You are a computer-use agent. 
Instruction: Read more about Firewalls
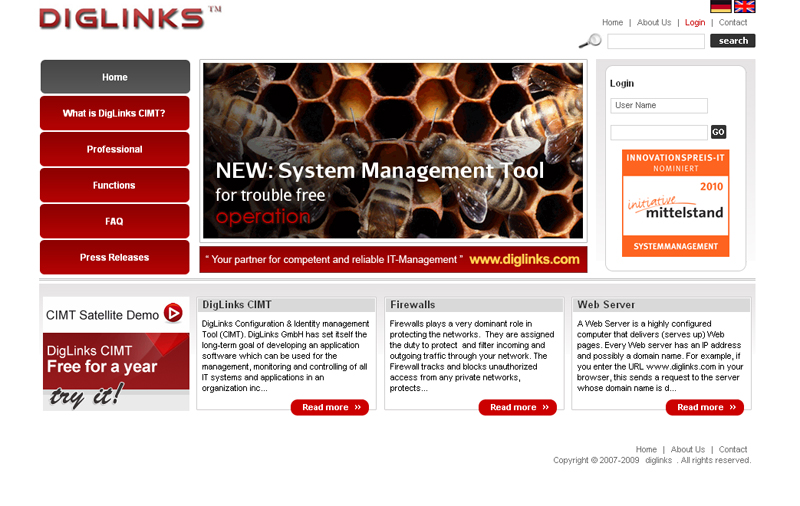(517, 407)
